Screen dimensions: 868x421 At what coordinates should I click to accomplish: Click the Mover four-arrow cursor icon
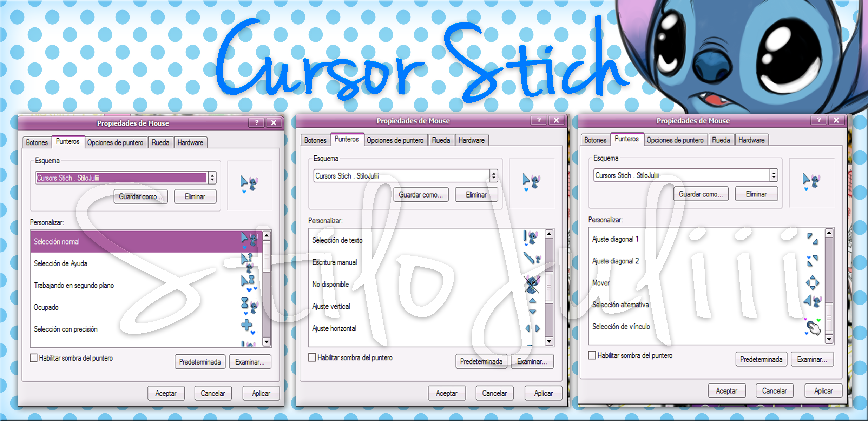click(x=812, y=282)
